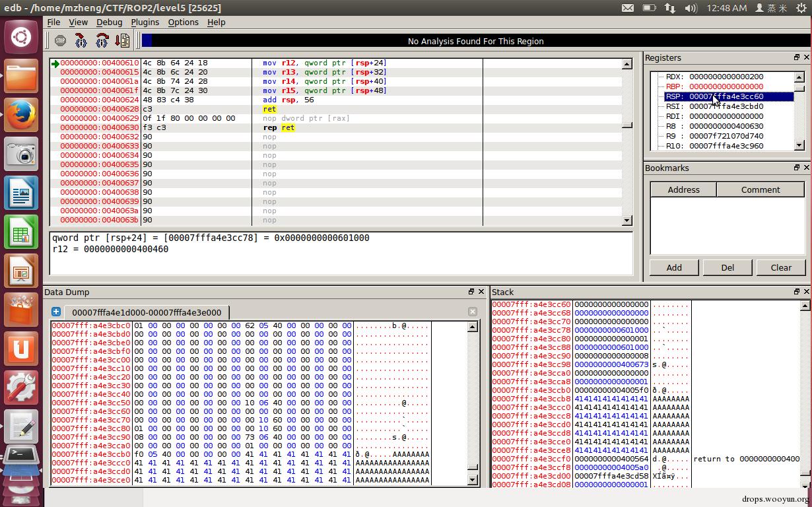The image size is (812, 507).
Task: Toggle floating of the Stack panel
Action: pyautogui.click(x=796, y=291)
